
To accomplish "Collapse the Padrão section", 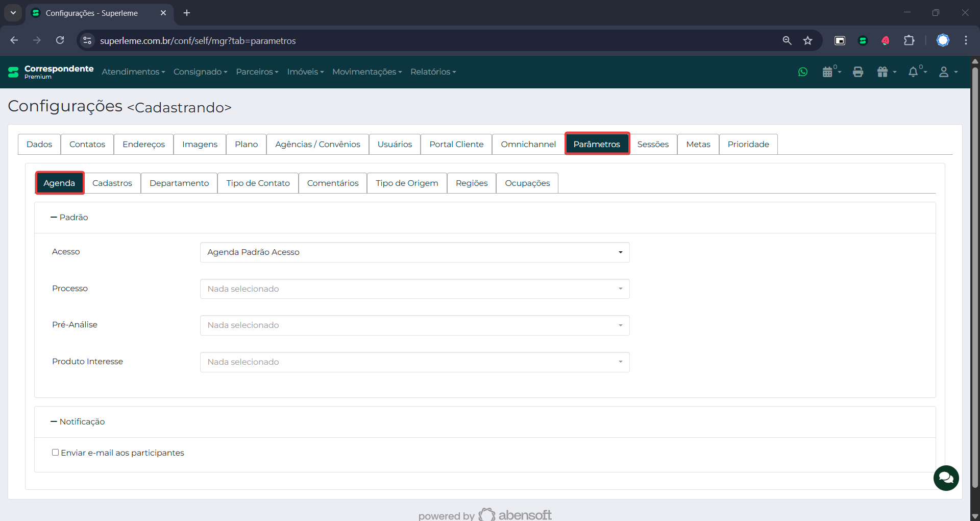I will tap(69, 218).
